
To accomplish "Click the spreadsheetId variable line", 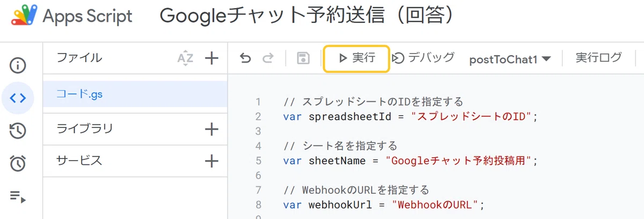I will 411,116.
